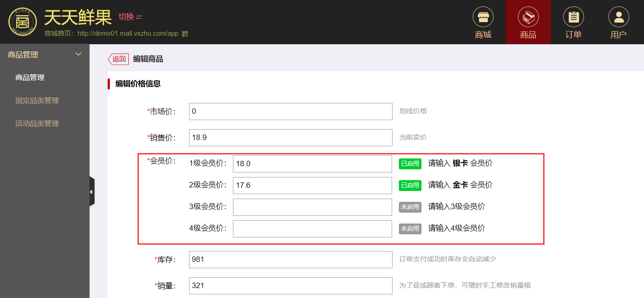Enable the 未启用 badge on 4级会员价

(410, 229)
